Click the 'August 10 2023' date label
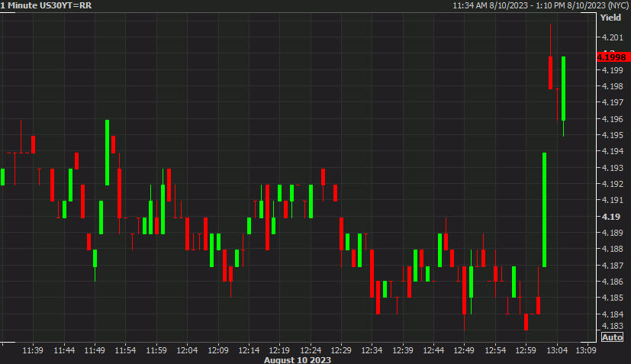 point(298,359)
